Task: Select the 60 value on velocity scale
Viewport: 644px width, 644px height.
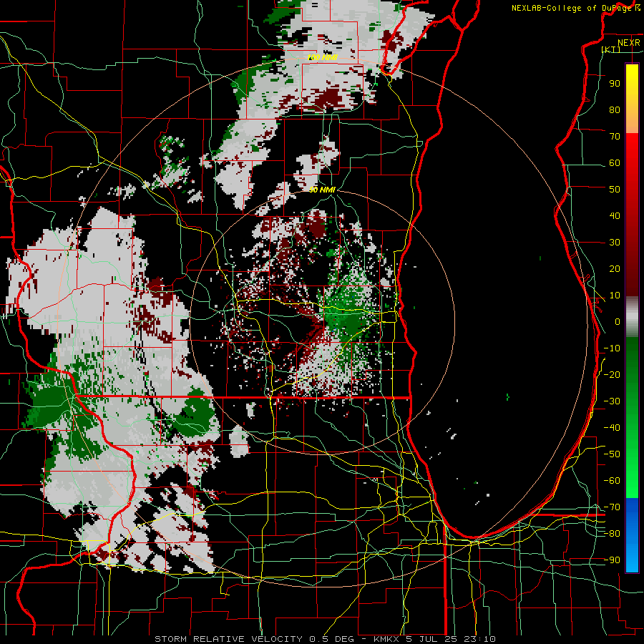Action: [x=615, y=163]
